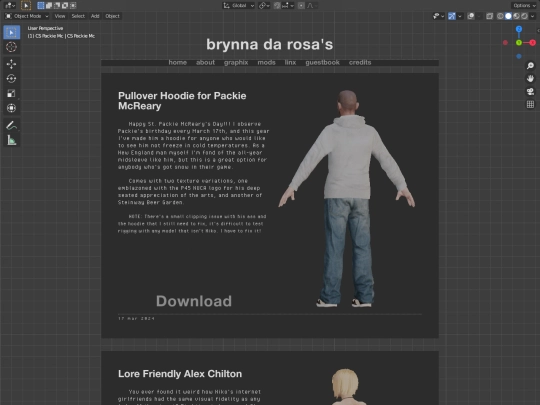Toggle viewport overlays button
The height and width of the screenshot is (405, 540).
tap(471, 16)
